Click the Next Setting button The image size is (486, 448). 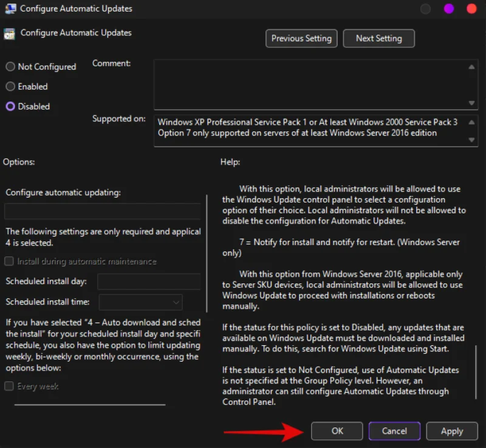(378, 38)
